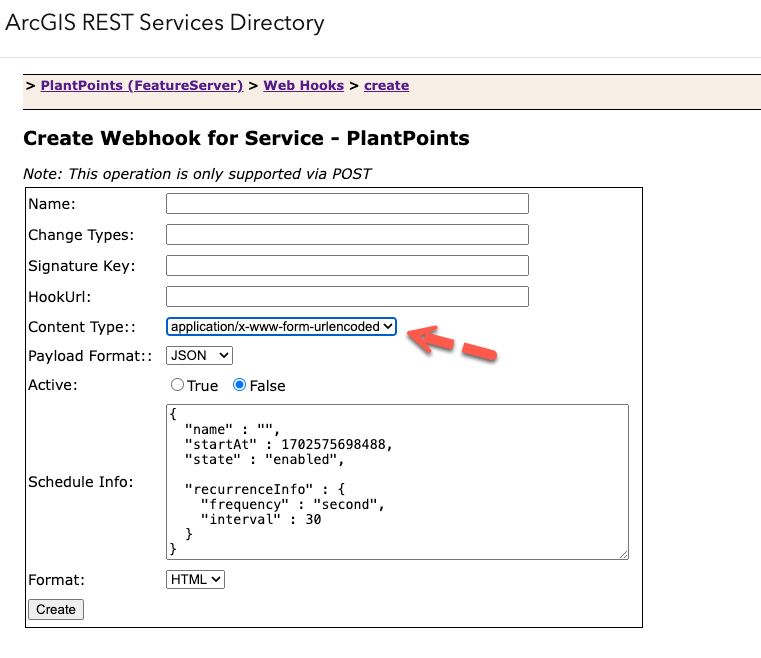761x658 pixels.
Task: Click inside the Schedule Info text area
Action: [x=396, y=481]
